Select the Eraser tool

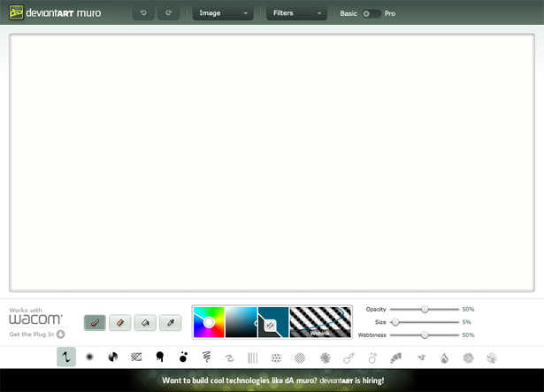pyautogui.click(x=120, y=323)
